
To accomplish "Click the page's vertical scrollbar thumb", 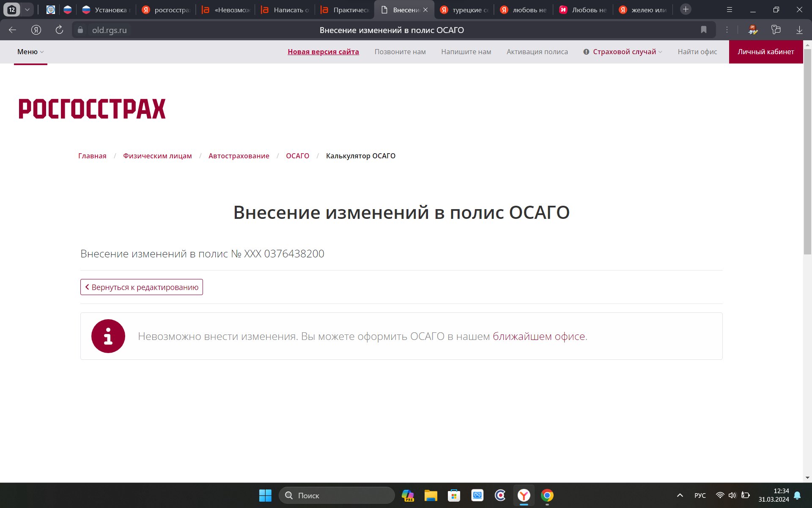I will pyautogui.click(x=807, y=152).
